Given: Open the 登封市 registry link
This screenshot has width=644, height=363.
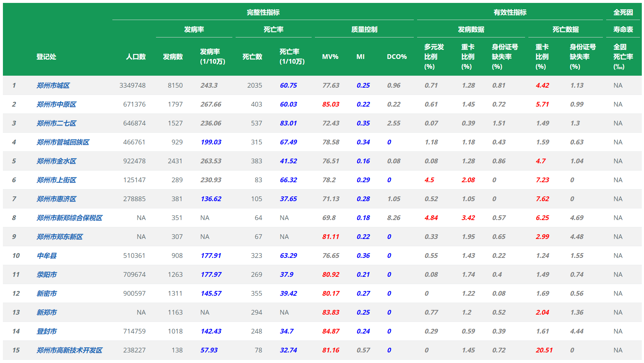Looking at the screenshot, I should click(x=47, y=331).
